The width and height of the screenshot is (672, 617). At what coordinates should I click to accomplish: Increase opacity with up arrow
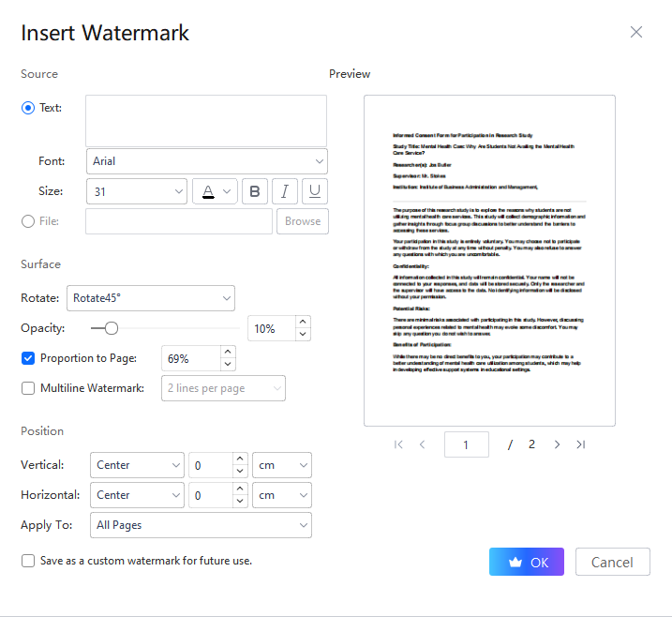click(303, 322)
